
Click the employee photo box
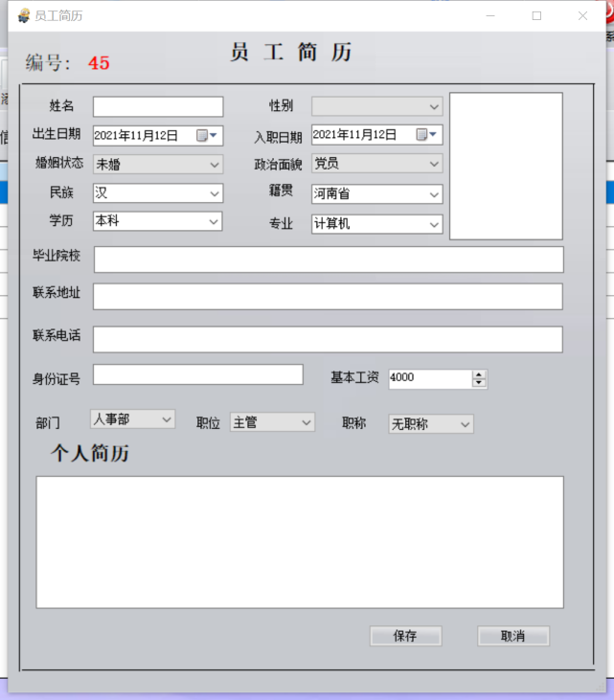506,166
